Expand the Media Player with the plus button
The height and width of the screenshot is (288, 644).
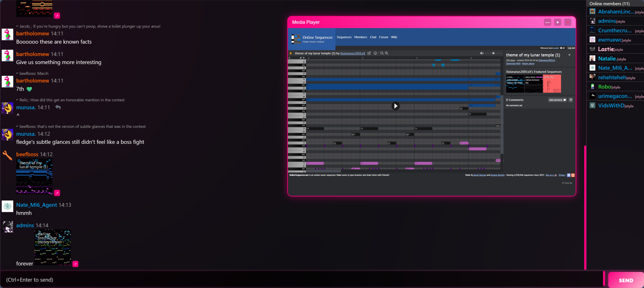(x=558, y=22)
